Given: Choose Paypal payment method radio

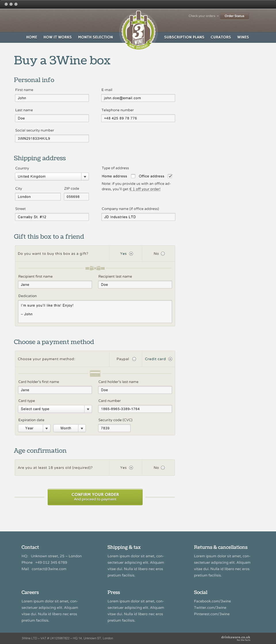Looking at the screenshot, I should (134, 359).
